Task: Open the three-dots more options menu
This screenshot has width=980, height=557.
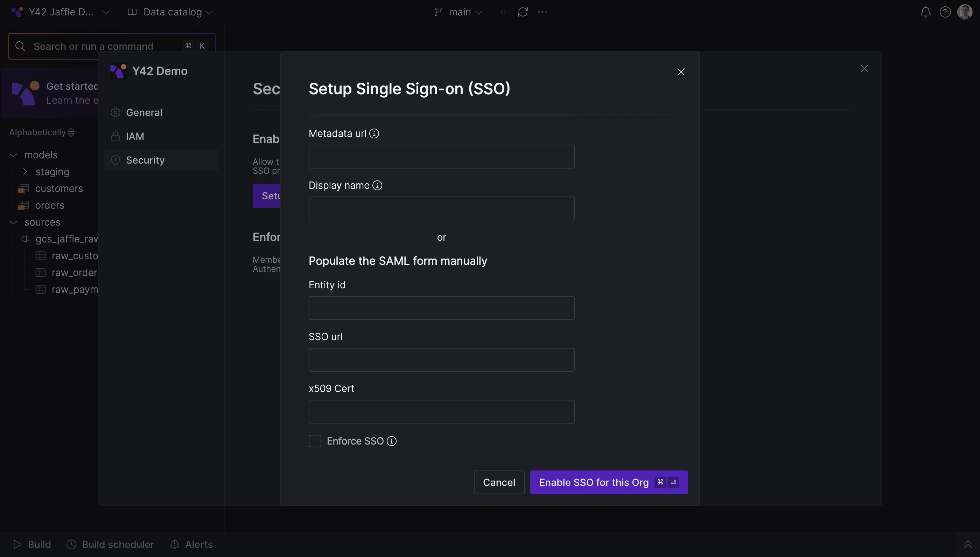Action: click(542, 12)
